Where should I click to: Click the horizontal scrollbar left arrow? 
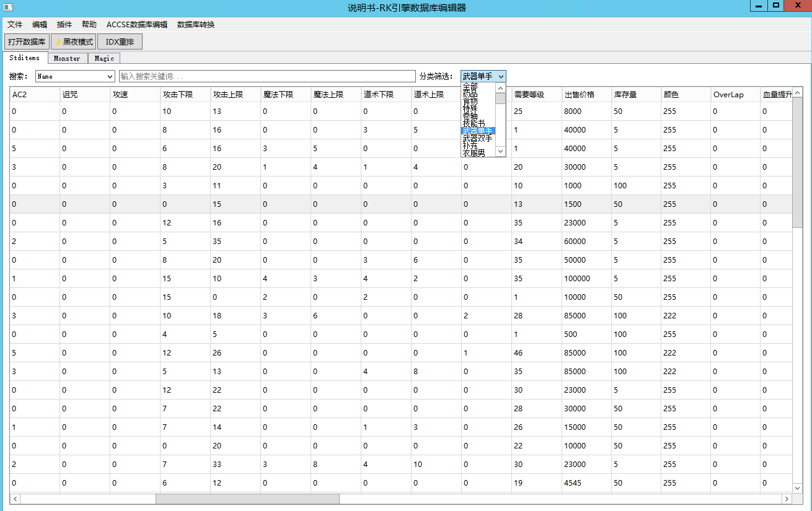pyautogui.click(x=15, y=499)
